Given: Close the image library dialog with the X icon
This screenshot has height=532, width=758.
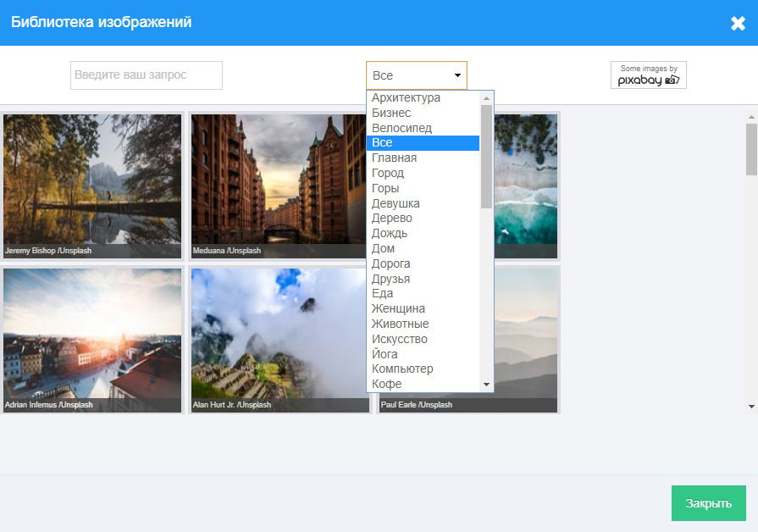Looking at the screenshot, I should coord(738,23).
